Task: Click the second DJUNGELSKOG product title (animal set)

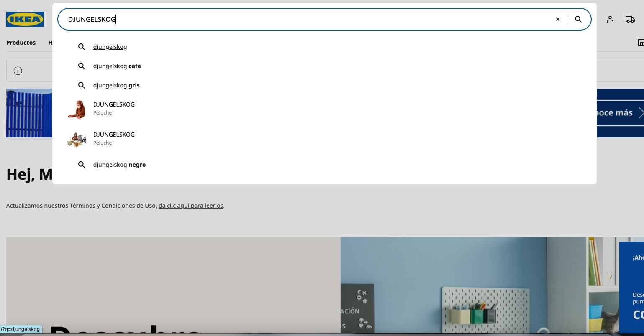Action: (x=114, y=135)
